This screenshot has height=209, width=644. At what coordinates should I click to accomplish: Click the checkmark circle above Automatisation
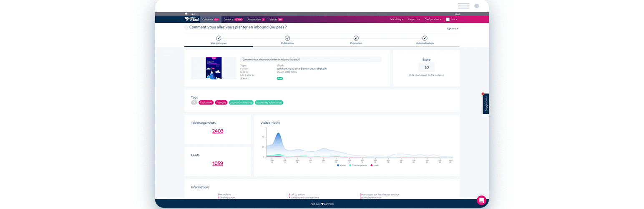coord(425,38)
